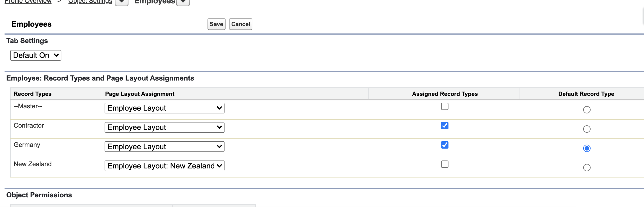Open the Object Settings breadcrumb link
This screenshot has width=644, height=207.
[90, 2]
